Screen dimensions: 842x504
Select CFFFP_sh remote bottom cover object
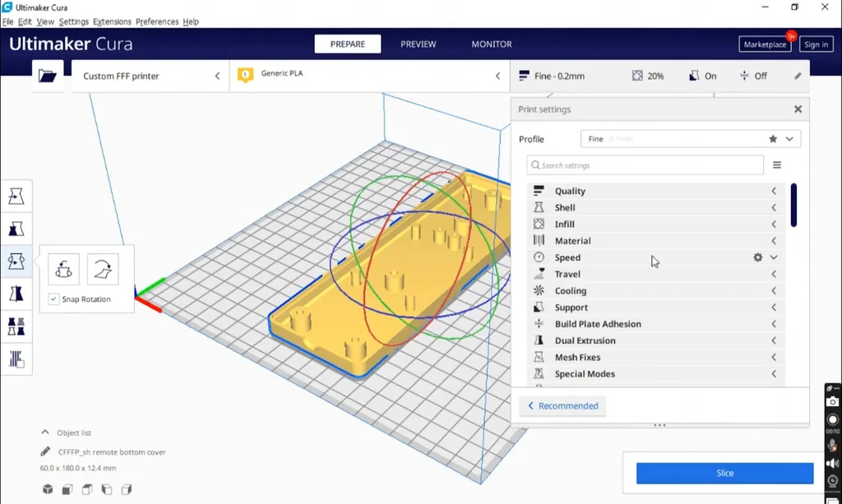click(x=112, y=452)
